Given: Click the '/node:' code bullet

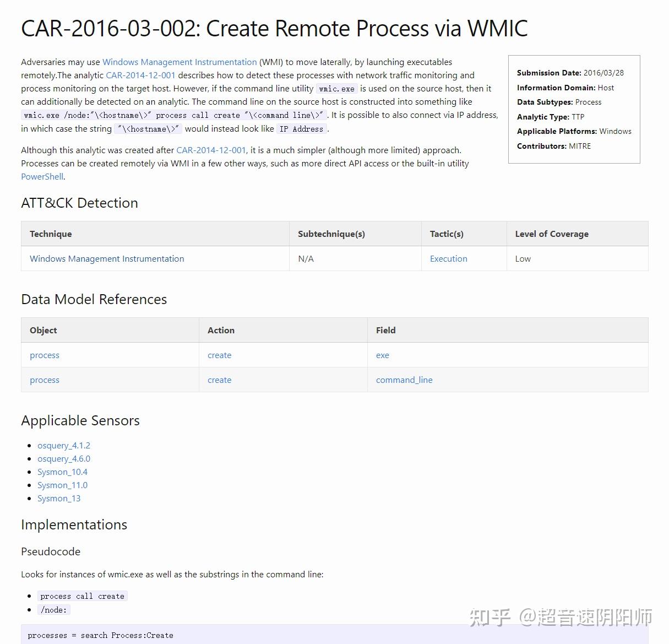Looking at the screenshot, I should pyautogui.click(x=54, y=610).
